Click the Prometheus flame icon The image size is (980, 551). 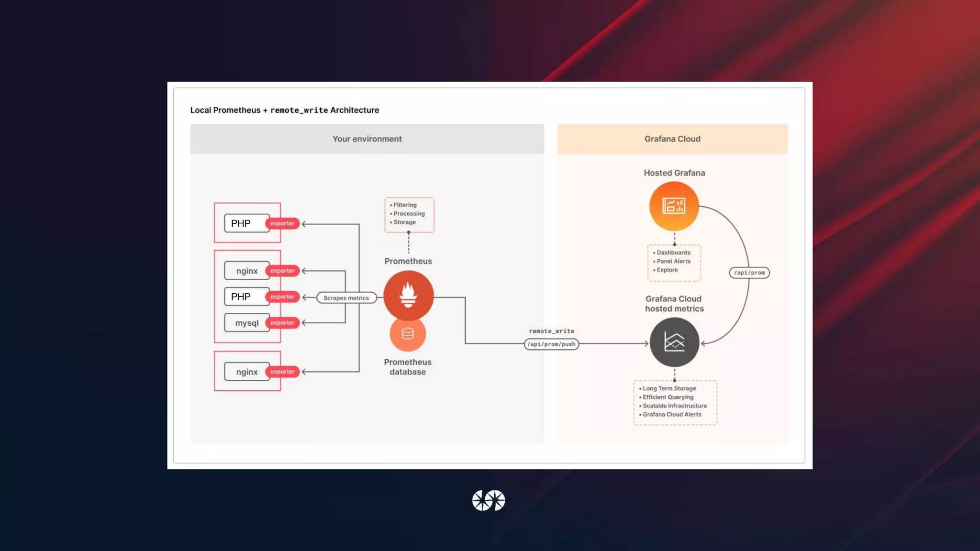pos(408,295)
